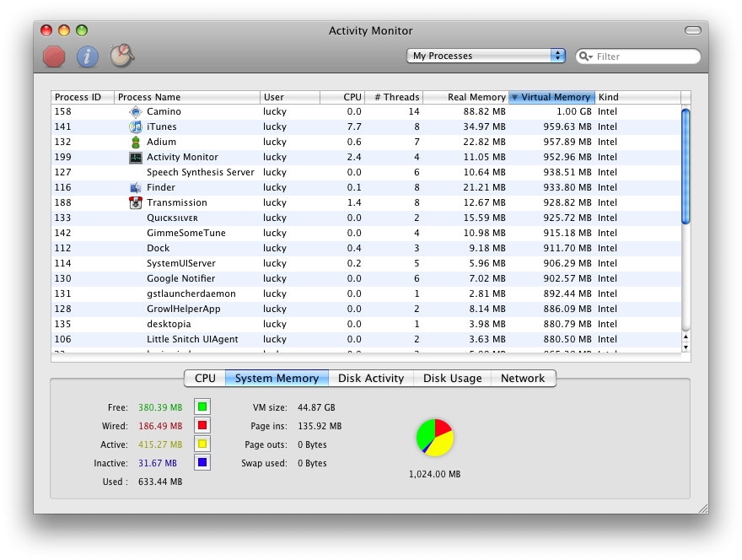Click the 186.49 MB wired memory value

pos(160,426)
